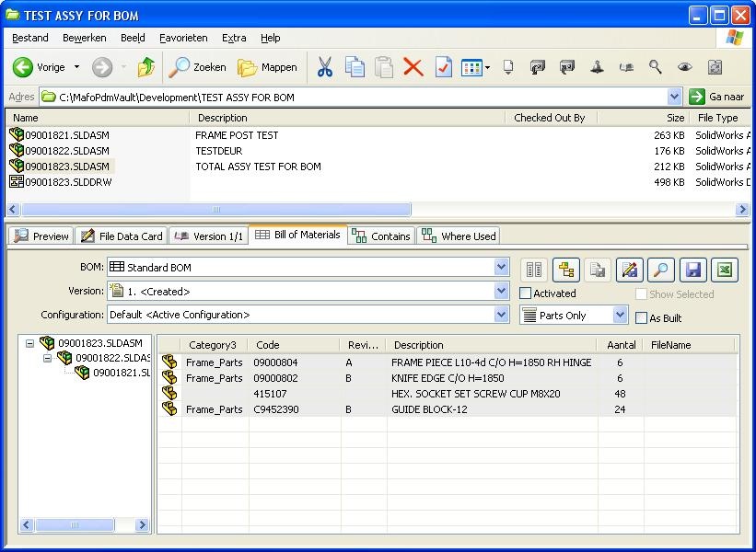The image size is (756, 552).
Task: Click the Ga naar button
Action: tap(717, 97)
